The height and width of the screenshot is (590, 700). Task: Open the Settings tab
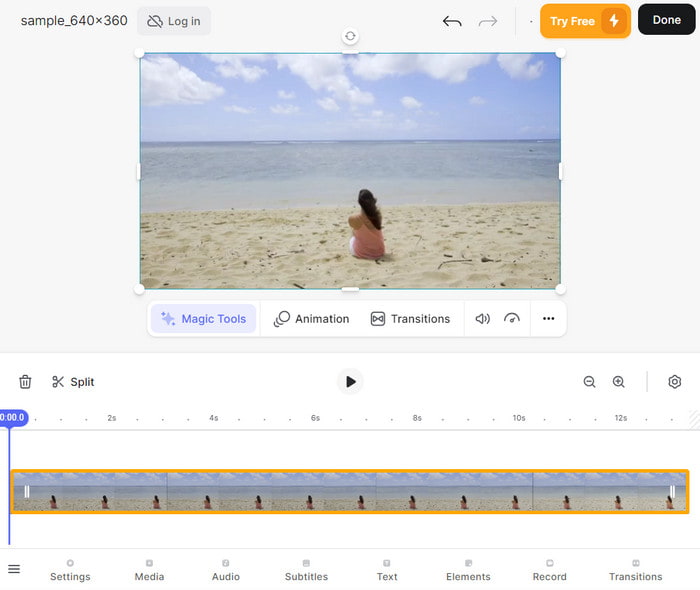(70, 570)
